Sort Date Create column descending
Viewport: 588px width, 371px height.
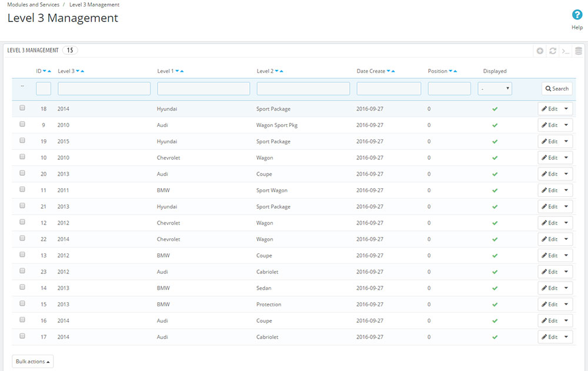tap(389, 71)
